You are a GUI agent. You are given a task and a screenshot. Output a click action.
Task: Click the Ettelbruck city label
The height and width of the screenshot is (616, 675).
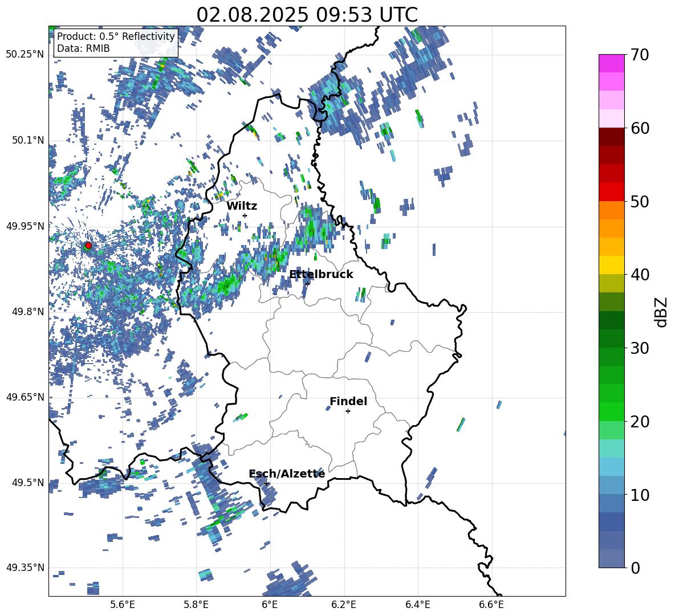pos(321,274)
